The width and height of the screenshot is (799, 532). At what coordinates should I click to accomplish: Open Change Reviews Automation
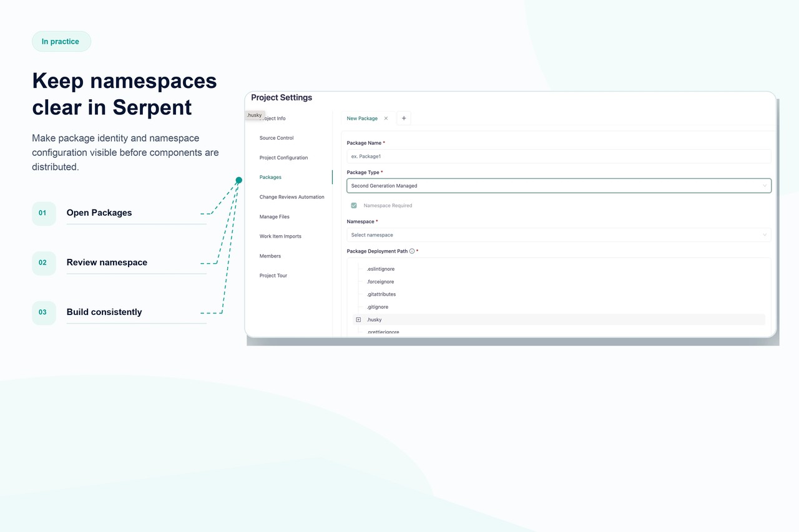[292, 197]
